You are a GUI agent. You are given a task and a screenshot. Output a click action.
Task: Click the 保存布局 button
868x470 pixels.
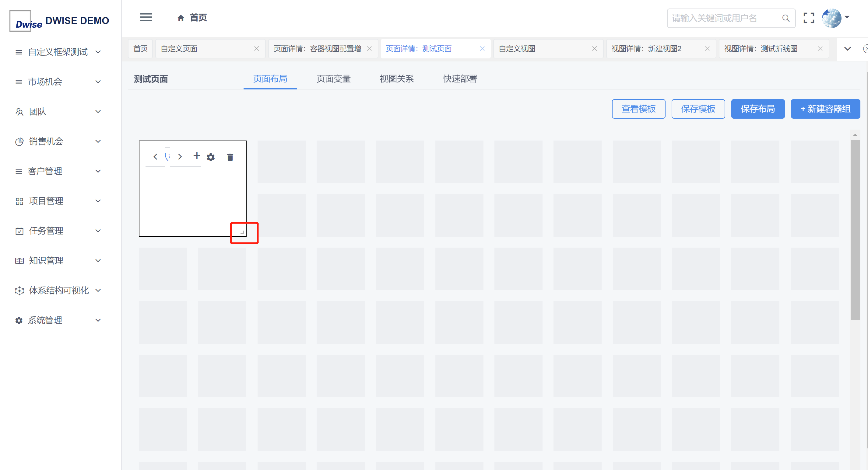pyautogui.click(x=758, y=109)
